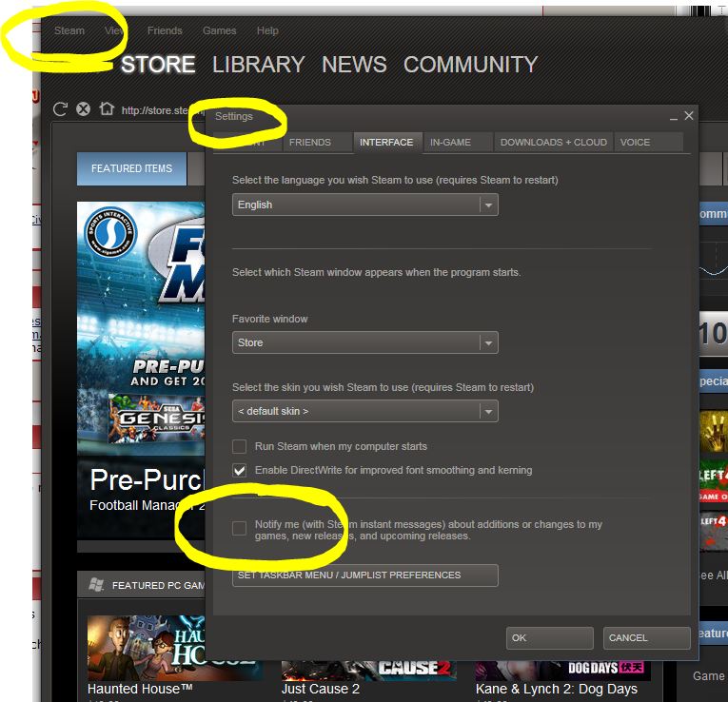
Task: Open the NEWS section
Action: pos(354,64)
